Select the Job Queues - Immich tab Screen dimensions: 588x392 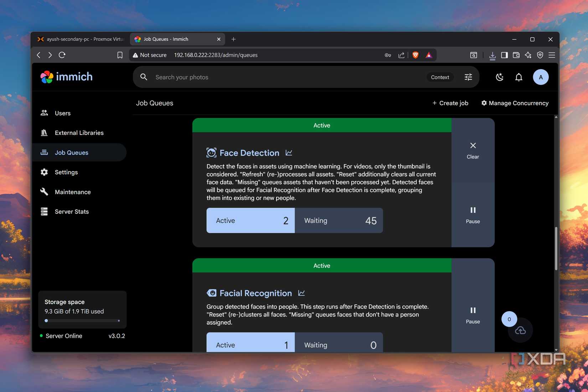[x=177, y=39]
